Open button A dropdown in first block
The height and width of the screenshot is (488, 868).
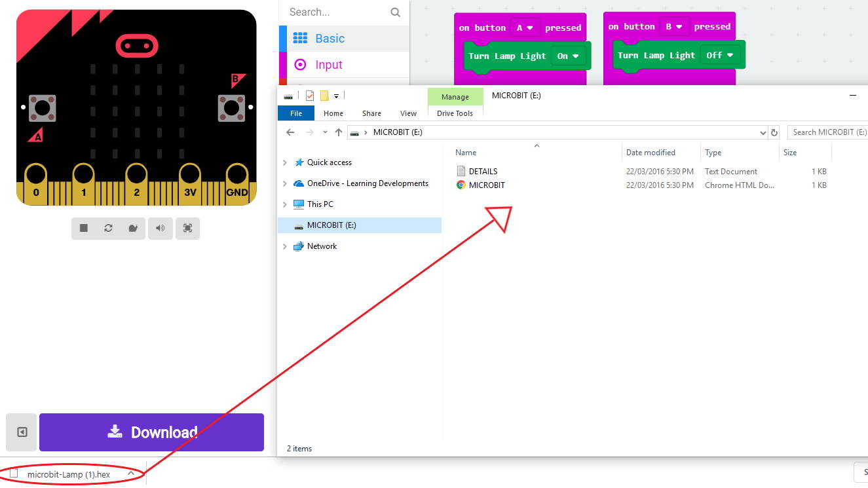click(525, 28)
